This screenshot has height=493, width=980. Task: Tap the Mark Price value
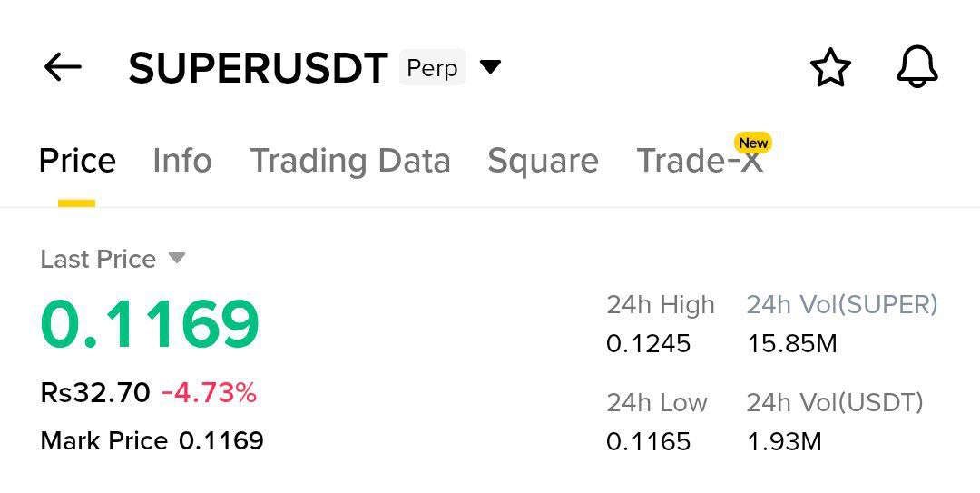pyautogui.click(x=221, y=441)
